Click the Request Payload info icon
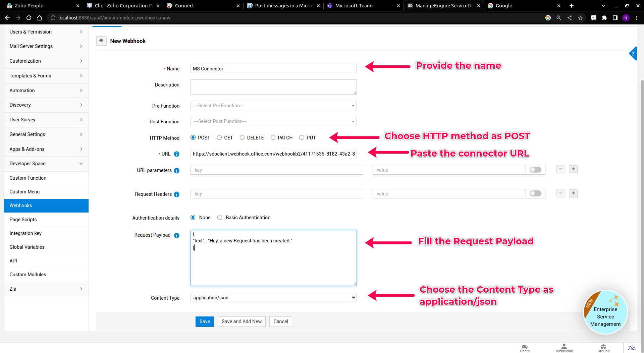The height and width of the screenshot is (353, 644). point(177,235)
